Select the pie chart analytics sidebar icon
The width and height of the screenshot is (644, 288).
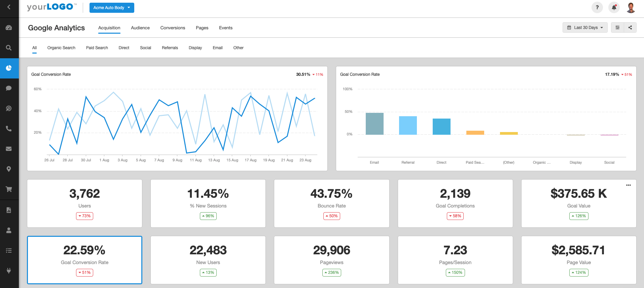pyautogui.click(x=9, y=68)
